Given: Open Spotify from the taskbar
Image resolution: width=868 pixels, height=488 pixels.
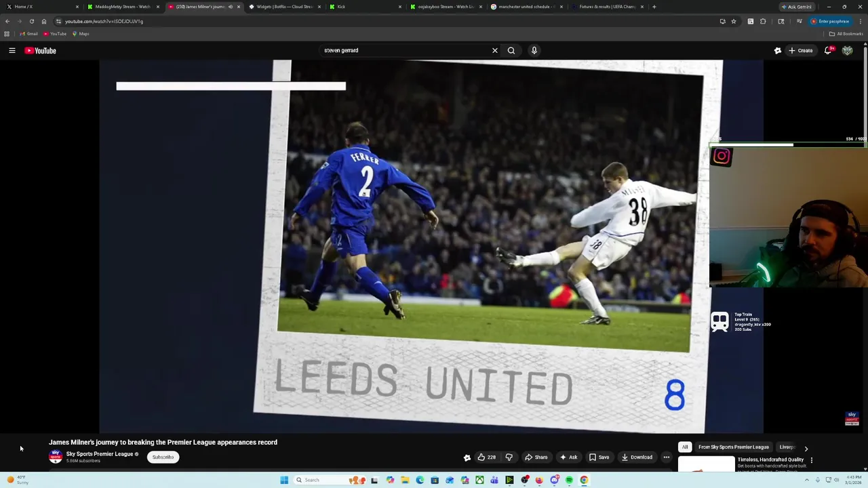Looking at the screenshot, I should pos(569,480).
